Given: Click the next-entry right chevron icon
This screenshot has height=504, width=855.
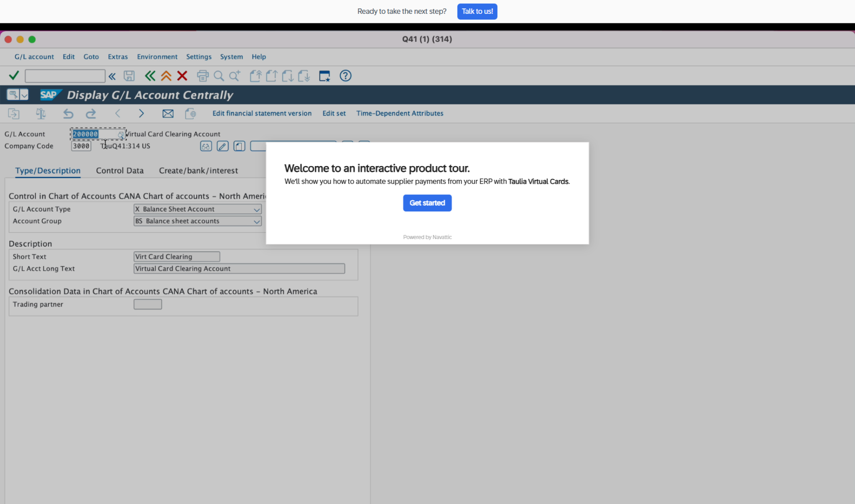Looking at the screenshot, I should (x=142, y=113).
